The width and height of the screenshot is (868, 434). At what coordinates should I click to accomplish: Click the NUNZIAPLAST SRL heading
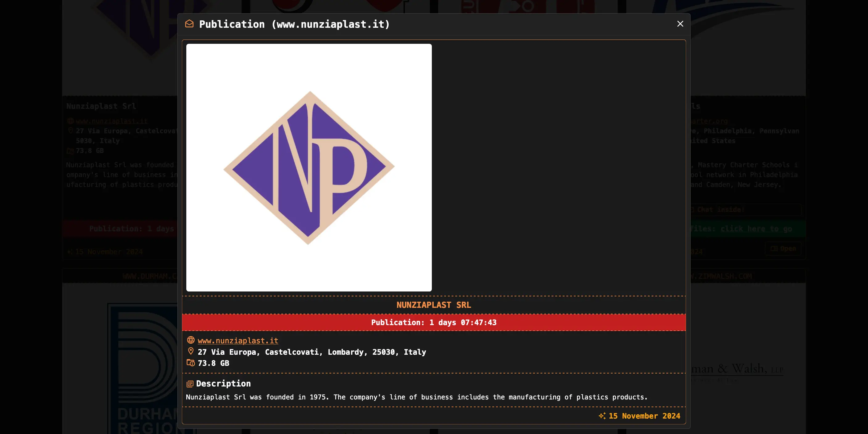pyautogui.click(x=434, y=305)
